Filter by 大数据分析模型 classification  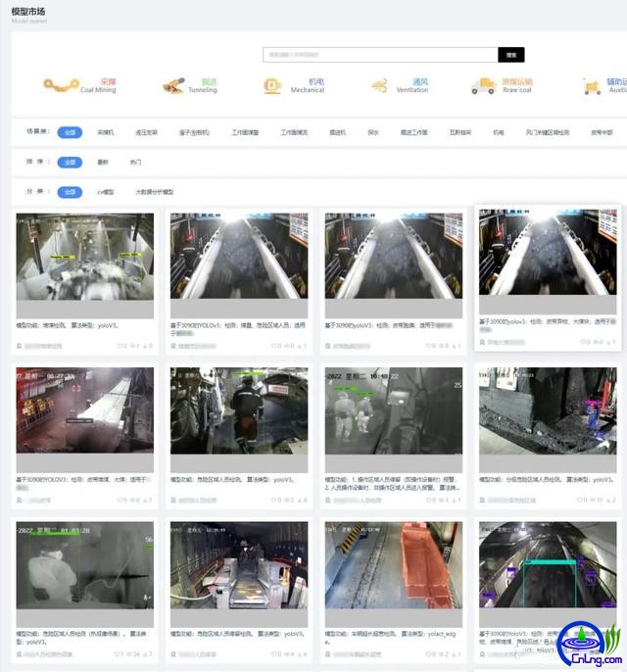155,192
